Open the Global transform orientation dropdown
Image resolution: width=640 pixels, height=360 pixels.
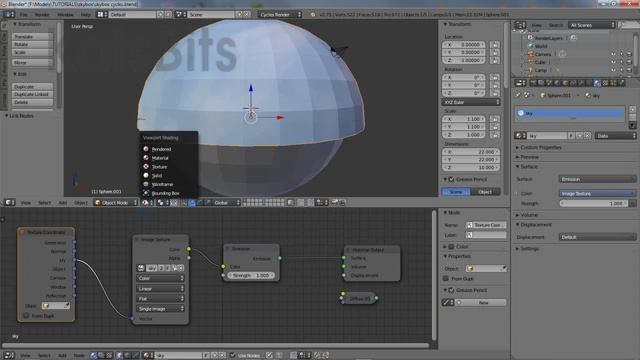[x=227, y=202]
